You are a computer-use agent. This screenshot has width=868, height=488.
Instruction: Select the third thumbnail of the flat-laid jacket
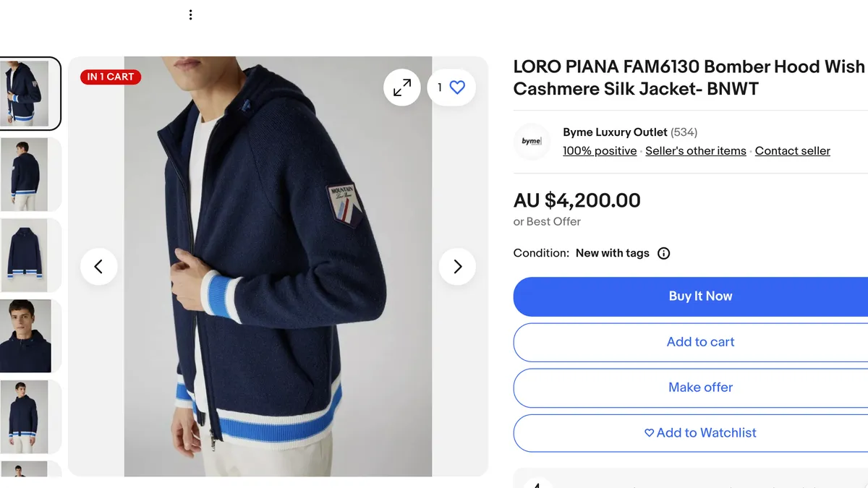coord(29,255)
